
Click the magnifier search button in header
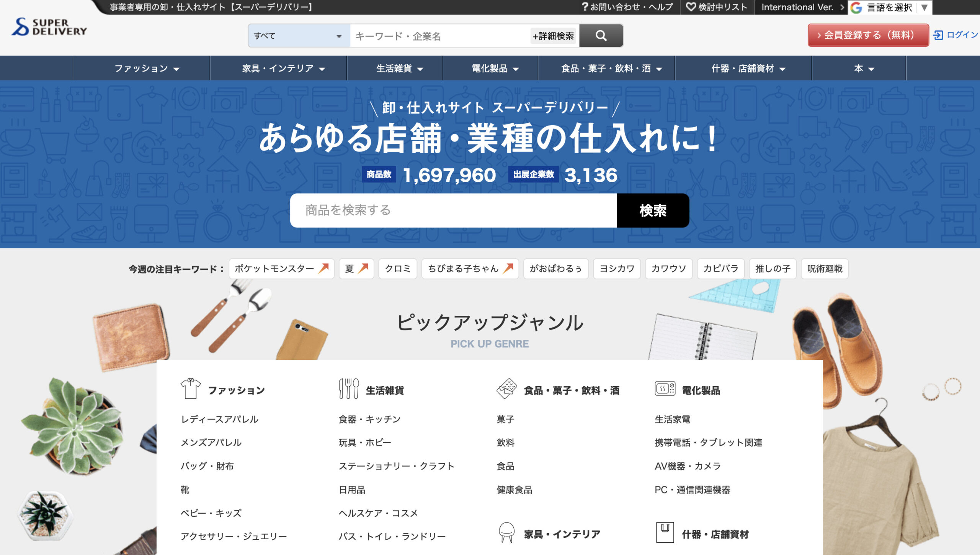(x=601, y=36)
